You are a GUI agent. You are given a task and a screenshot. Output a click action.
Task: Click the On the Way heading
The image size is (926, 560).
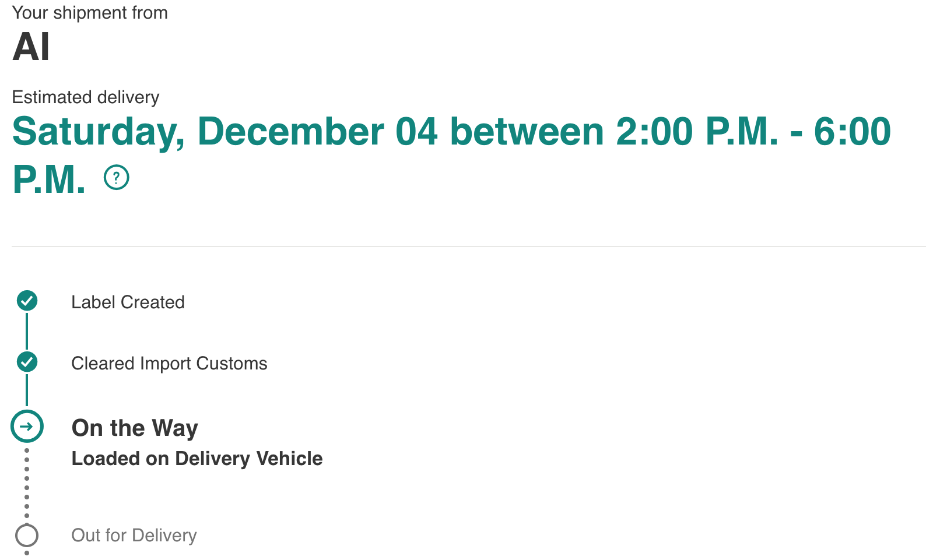pyautogui.click(x=135, y=428)
